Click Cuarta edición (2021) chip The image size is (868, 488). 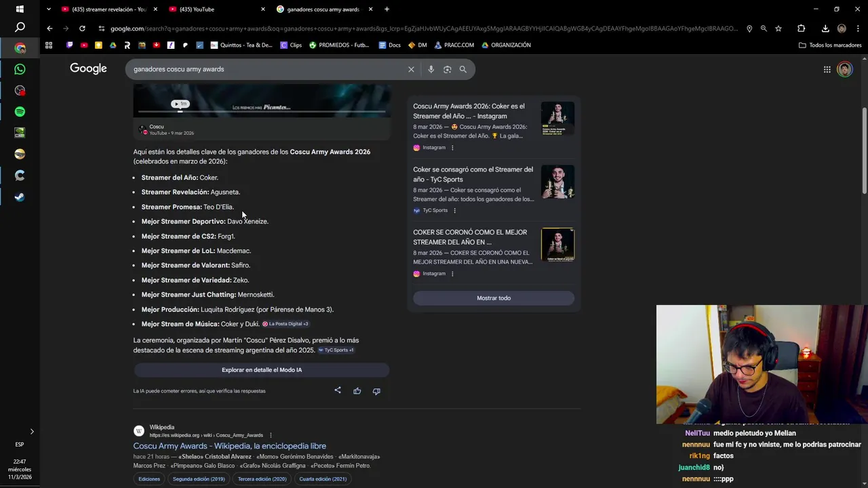323,479
